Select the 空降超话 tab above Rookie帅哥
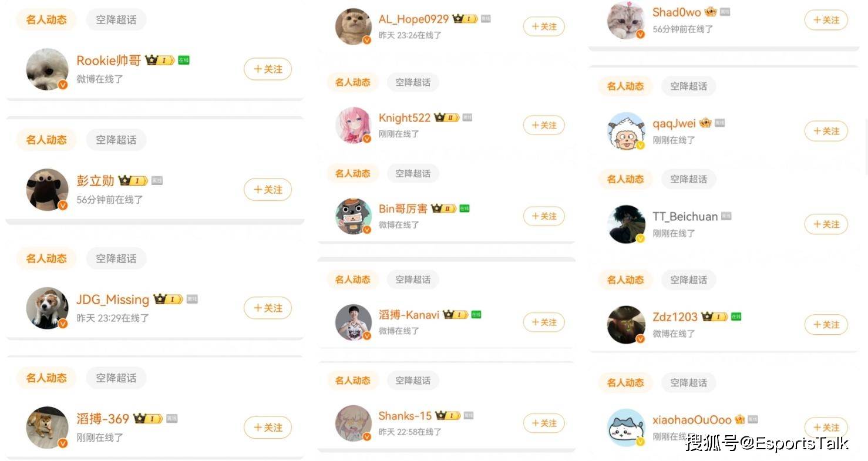 [116, 19]
